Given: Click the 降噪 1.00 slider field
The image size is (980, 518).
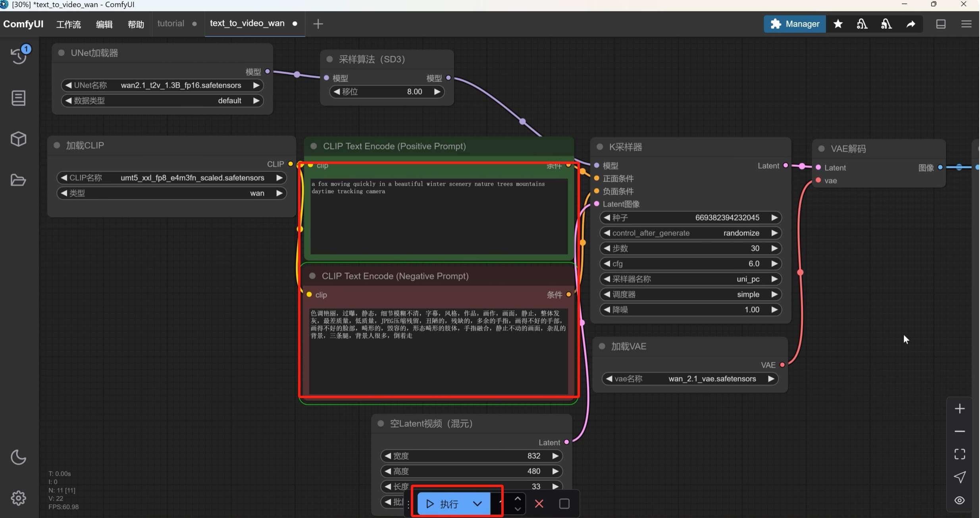Looking at the screenshot, I should tap(691, 310).
